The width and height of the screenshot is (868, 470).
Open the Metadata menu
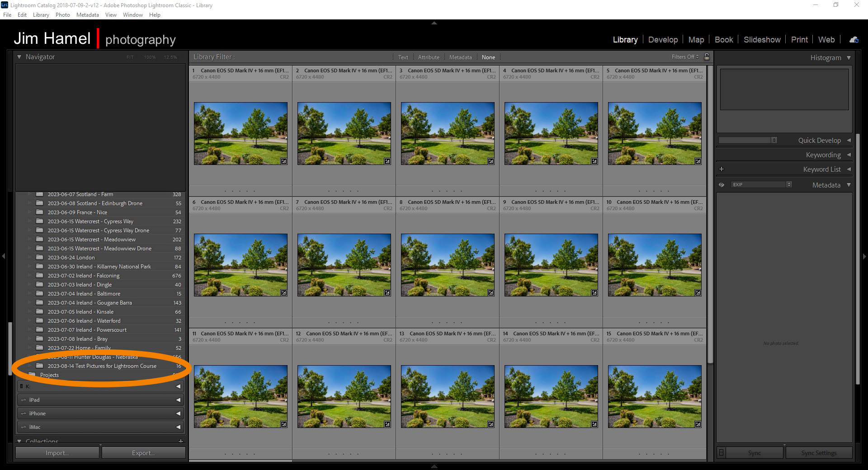(x=87, y=14)
